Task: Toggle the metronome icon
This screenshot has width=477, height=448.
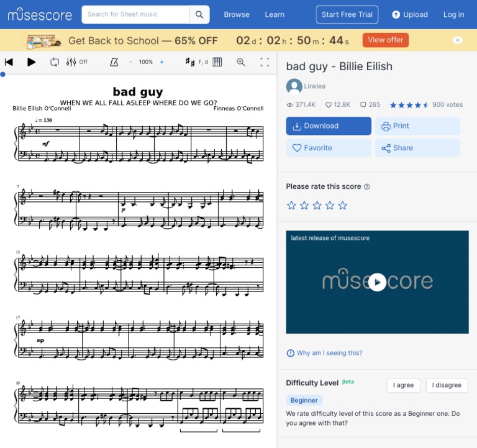Action: 114,62
